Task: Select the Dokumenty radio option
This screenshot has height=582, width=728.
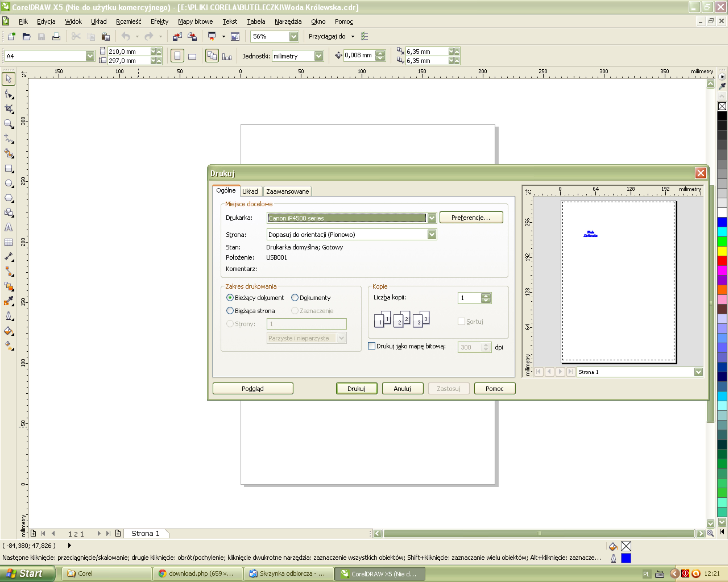Action: (x=295, y=297)
